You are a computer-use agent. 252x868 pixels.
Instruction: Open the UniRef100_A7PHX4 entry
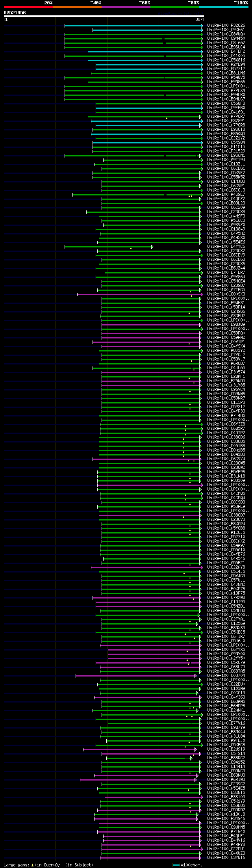pos(226,91)
